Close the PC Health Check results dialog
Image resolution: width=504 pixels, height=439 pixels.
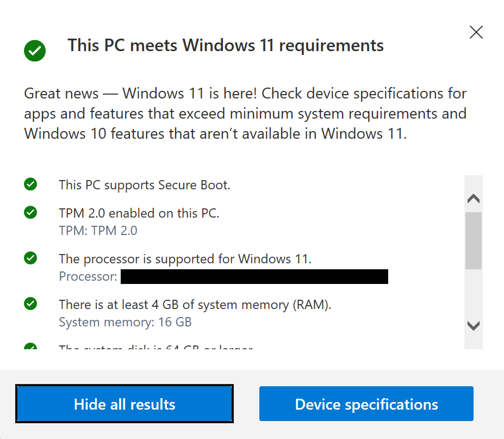[476, 33]
